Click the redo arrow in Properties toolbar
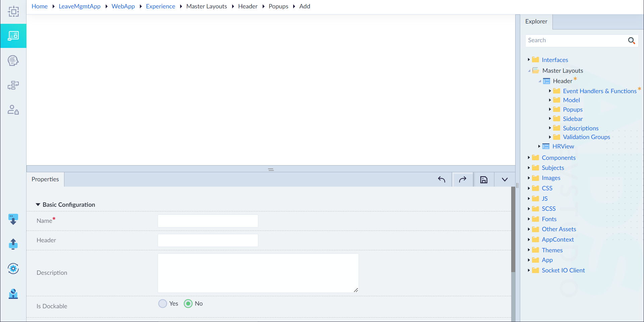This screenshot has height=322, width=644. [x=463, y=180]
